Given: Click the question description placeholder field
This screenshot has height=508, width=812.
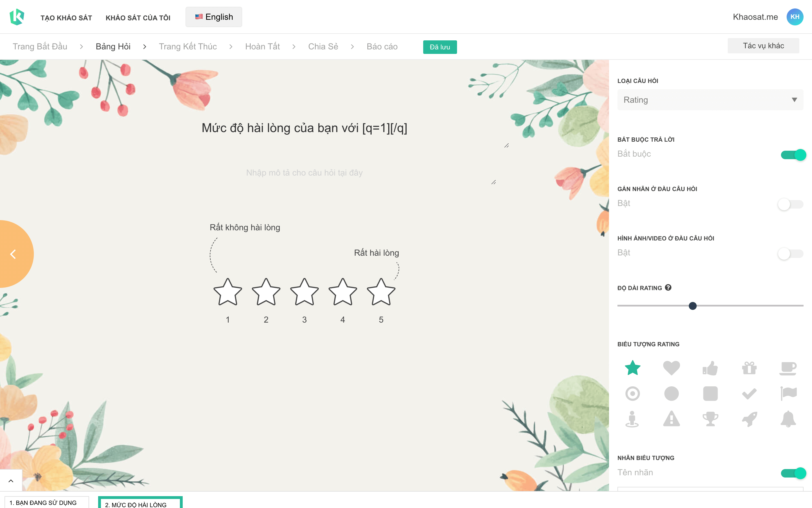Looking at the screenshot, I should (304, 173).
